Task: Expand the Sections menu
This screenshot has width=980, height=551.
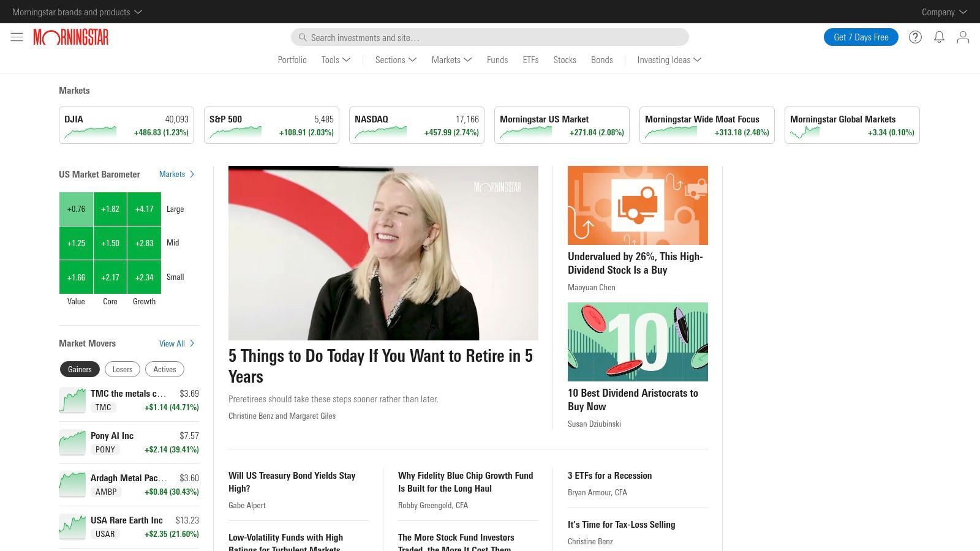Action: [x=396, y=60]
